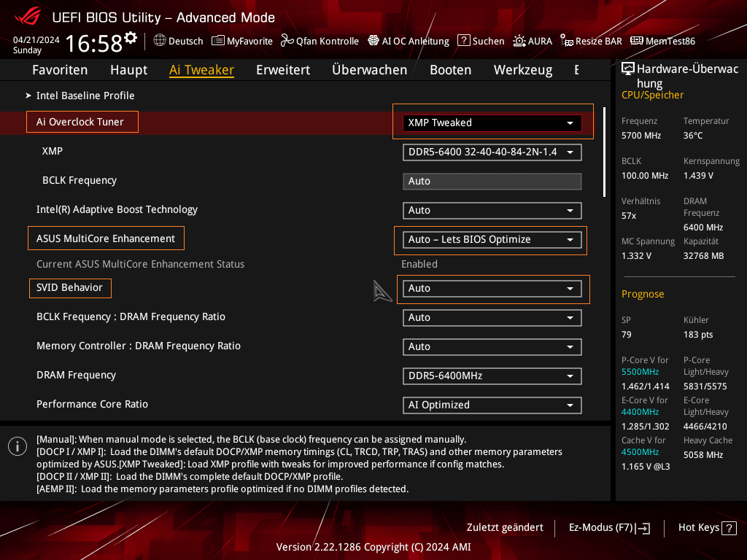
Task: Click the Deutsch language globe icon
Action: pos(160,41)
